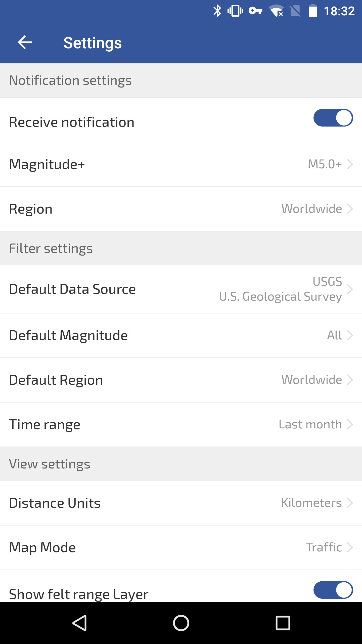Tap the notification Region Worldwide value
Viewport: 362px width, 644px height.
311,209
